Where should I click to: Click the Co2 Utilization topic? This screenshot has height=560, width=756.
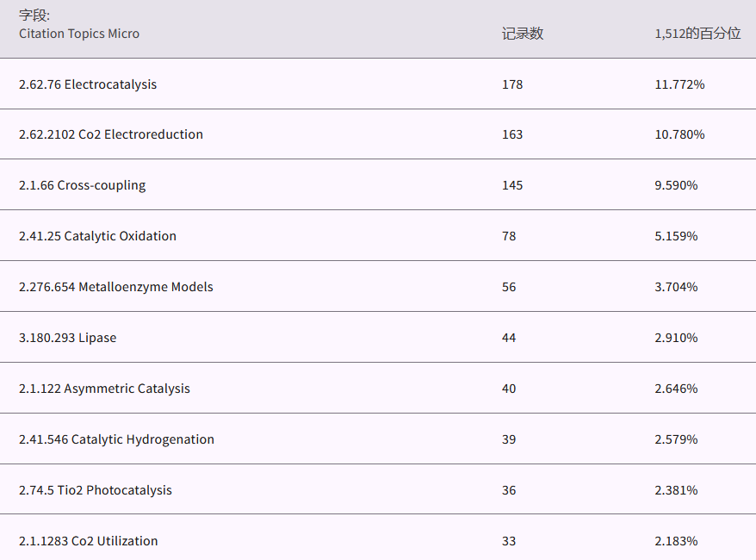[89, 541]
